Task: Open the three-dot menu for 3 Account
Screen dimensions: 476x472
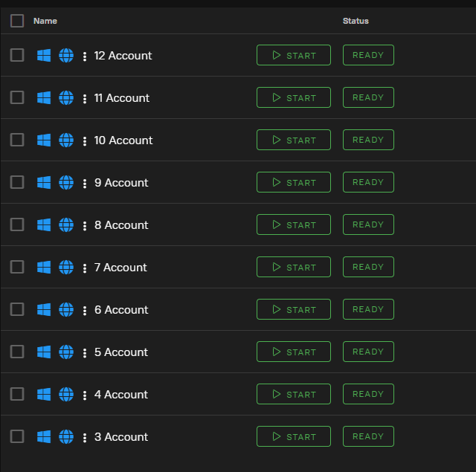Action: coord(85,437)
